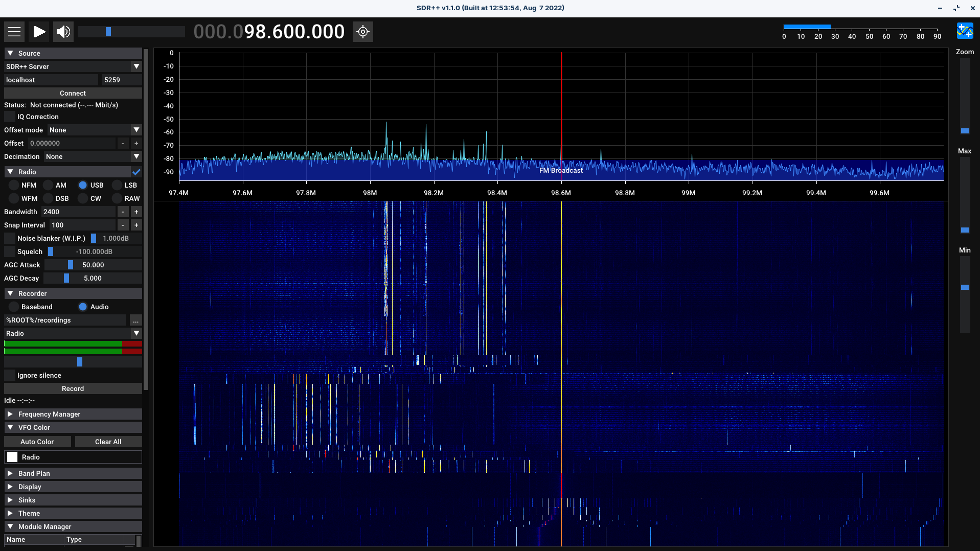
Task: Open the hamburger menu
Action: [x=14, y=31]
